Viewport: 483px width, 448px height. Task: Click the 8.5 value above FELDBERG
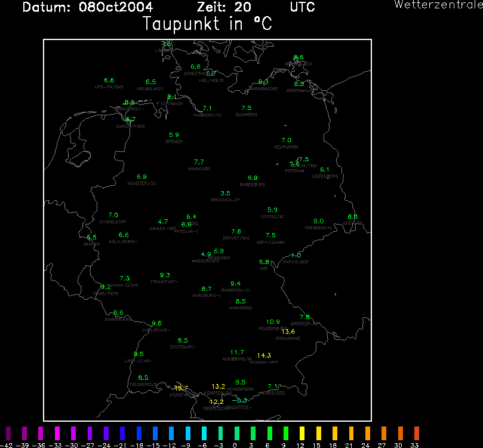pos(143,378)
